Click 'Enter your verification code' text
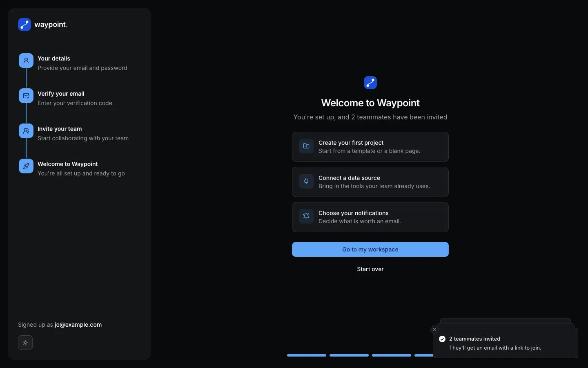 click(x=75, y=103)
